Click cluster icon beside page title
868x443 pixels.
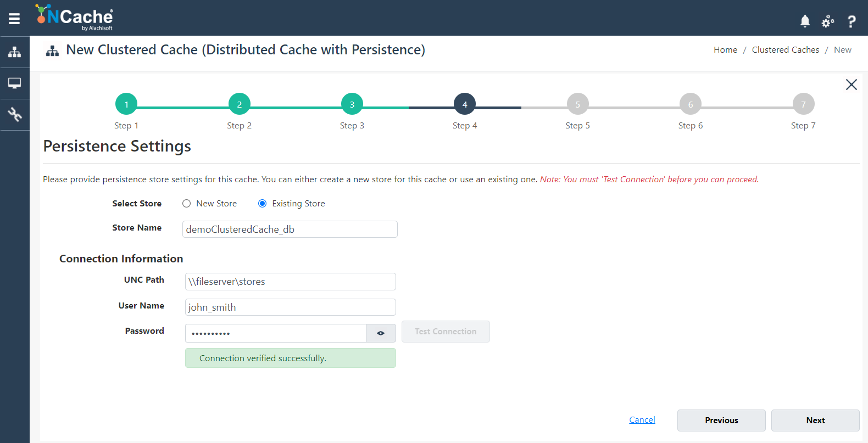(52, 51)
